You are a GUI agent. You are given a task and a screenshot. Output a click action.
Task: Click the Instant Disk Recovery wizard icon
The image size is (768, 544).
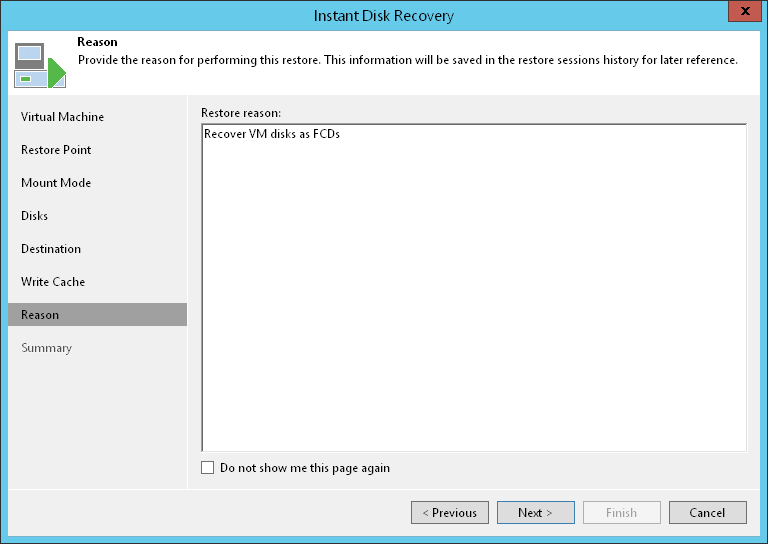[x=39, y=64]
